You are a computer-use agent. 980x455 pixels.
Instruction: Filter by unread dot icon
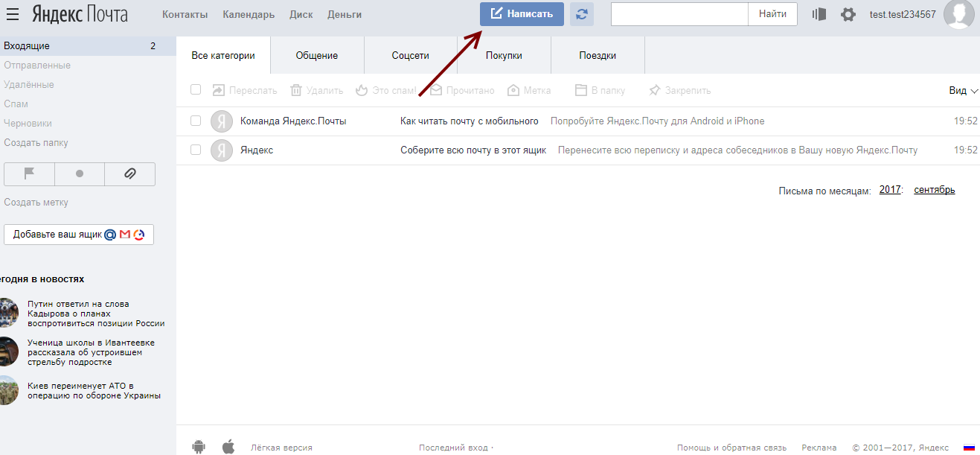80,174
